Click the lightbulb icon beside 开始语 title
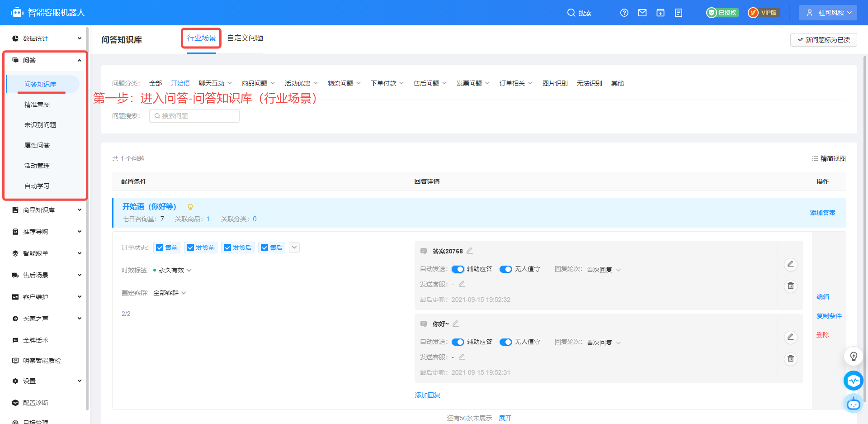868x424 pixels. [x=190, y=207]
